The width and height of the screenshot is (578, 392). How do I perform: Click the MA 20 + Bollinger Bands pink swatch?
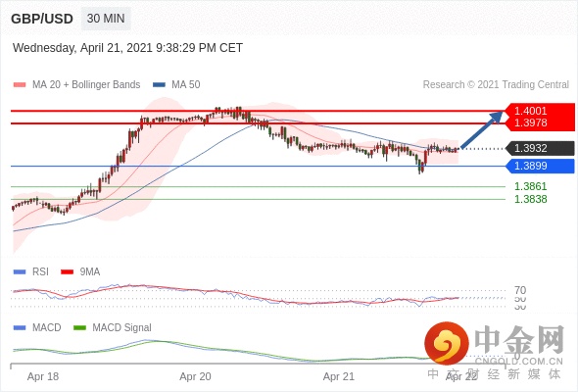[20, 85]
